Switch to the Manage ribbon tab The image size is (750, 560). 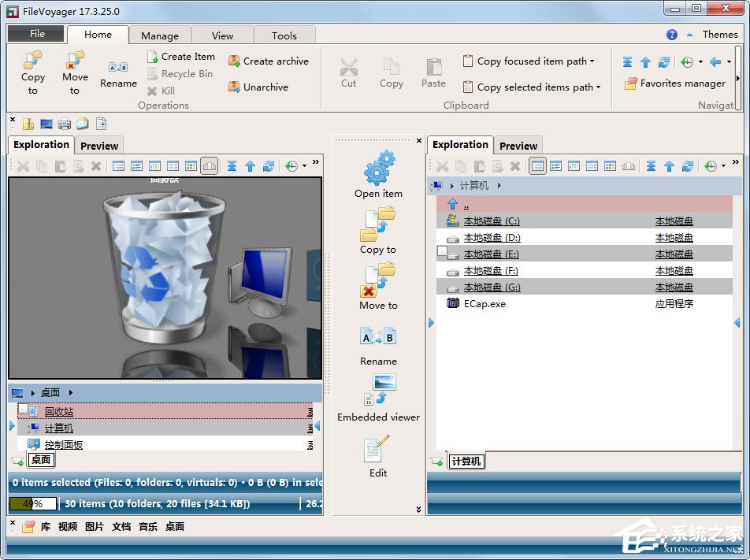[160, 35]
